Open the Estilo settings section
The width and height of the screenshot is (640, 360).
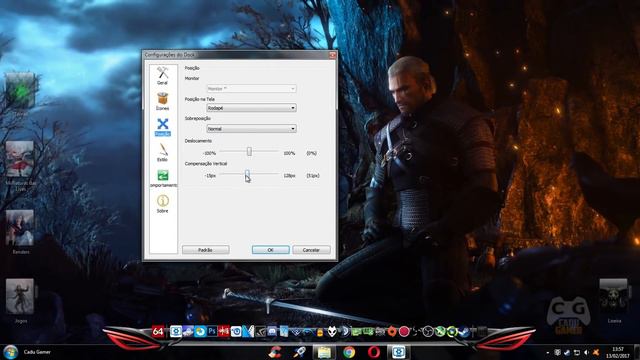pos(162,153)
